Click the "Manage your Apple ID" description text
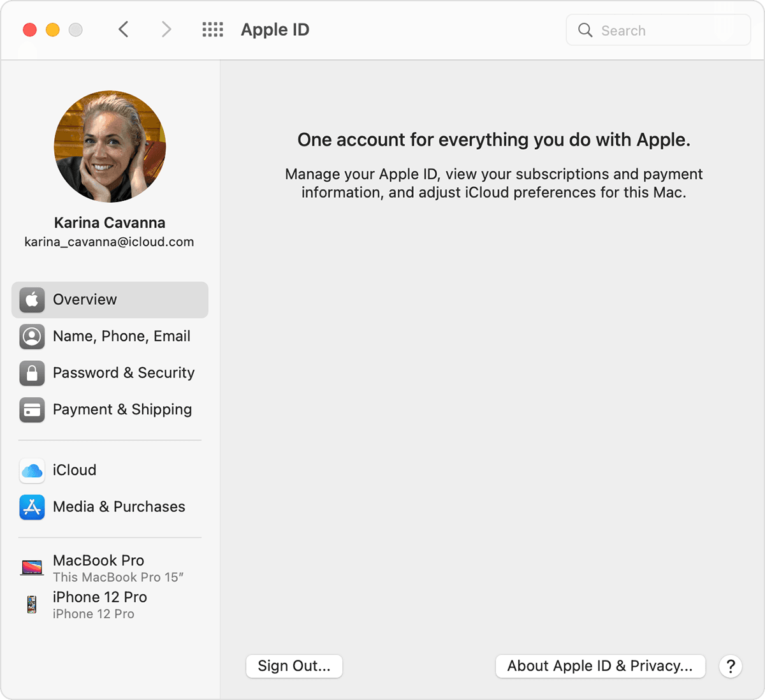 pyautogui.click(x=494, y=184)
